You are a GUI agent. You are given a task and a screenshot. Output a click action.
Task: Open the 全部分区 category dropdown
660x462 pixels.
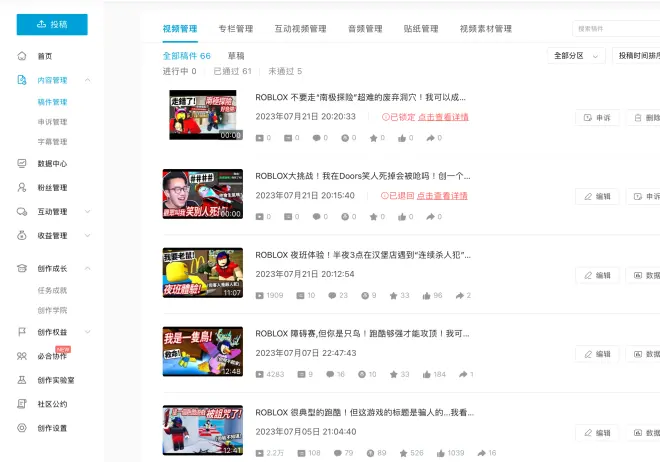[575, 56]
